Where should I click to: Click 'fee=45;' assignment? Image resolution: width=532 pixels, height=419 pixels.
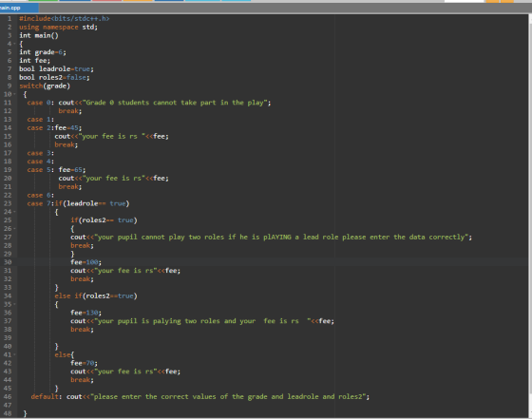pos(67,128)
